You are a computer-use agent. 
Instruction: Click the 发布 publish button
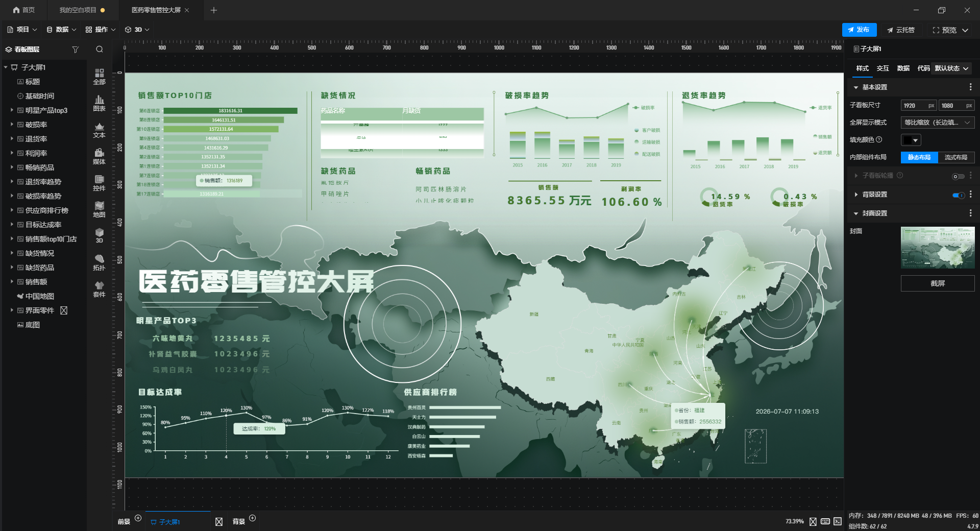coord(859,30)
